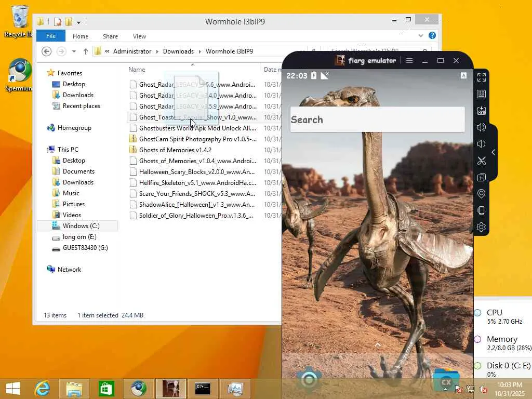Open emulator settings gear in sidebar
This screenshot has width=532, height=399.
[x=481, y=227]
